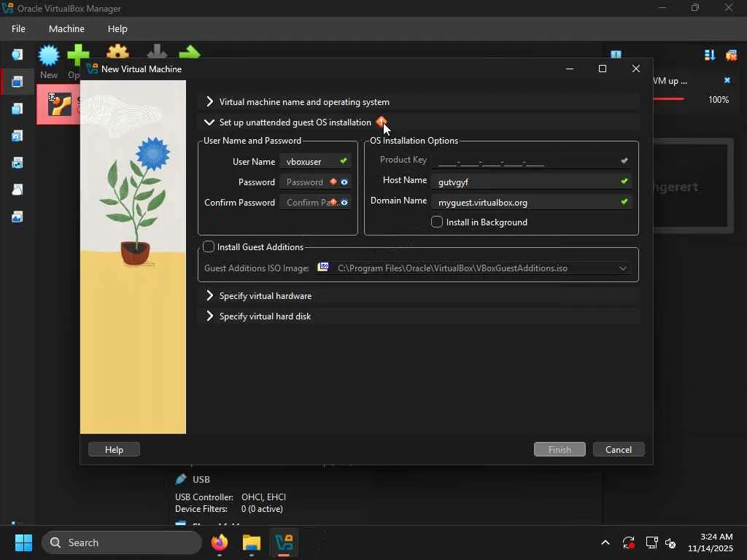Open the Cloud icon in Manager left sidebar
The width and height of the screenshot is (747, 560).
pyautogui.click(x=18, y=190)
